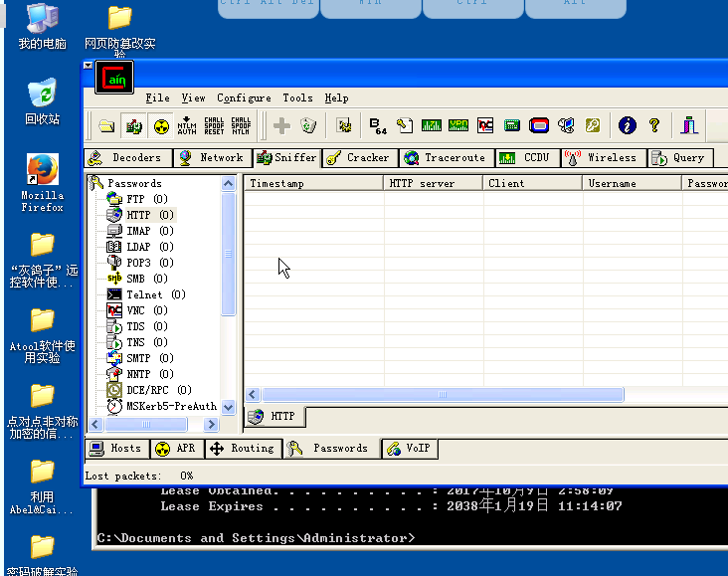Open the Base64 password decoder icon
The height and width of the screenshot is (576, 728).
tap(378, 126)
